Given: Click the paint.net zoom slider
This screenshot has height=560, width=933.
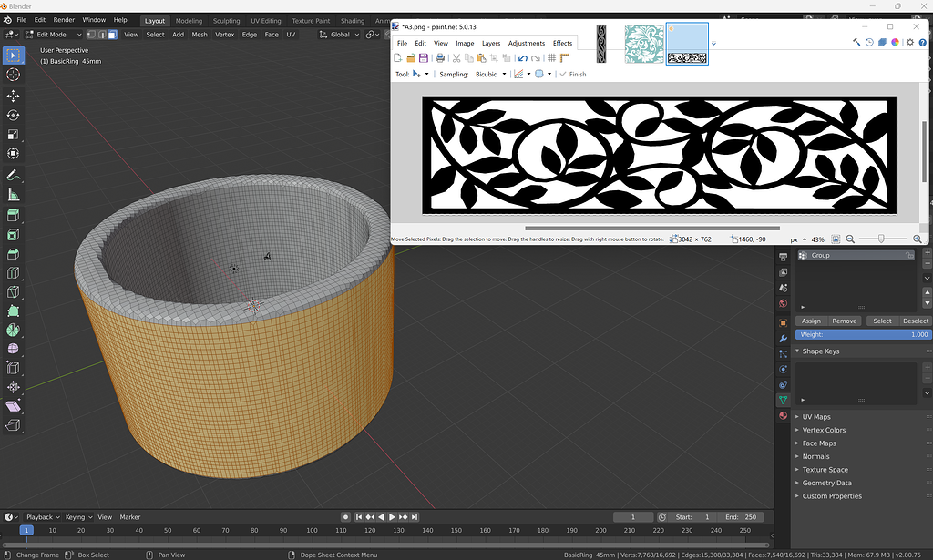Looking at the screenshot, I should click(x=881, y=239).
